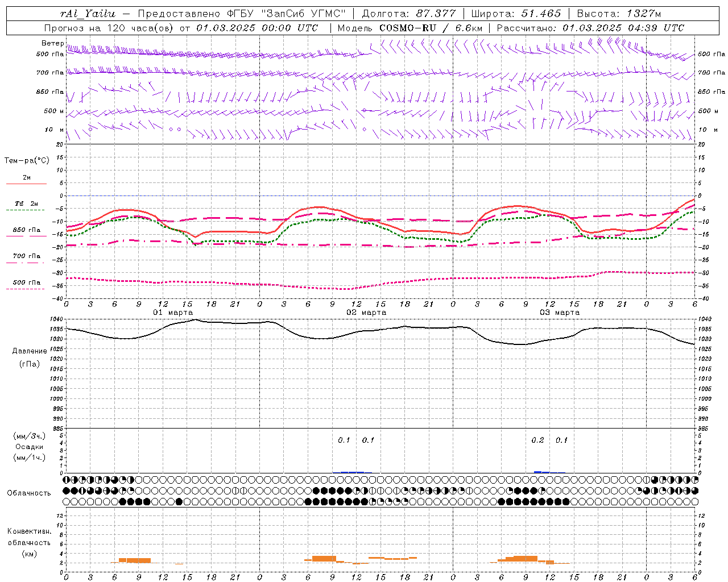Click the (км) unit label
This screenshot has height=582, width=728.
[30, 554]
